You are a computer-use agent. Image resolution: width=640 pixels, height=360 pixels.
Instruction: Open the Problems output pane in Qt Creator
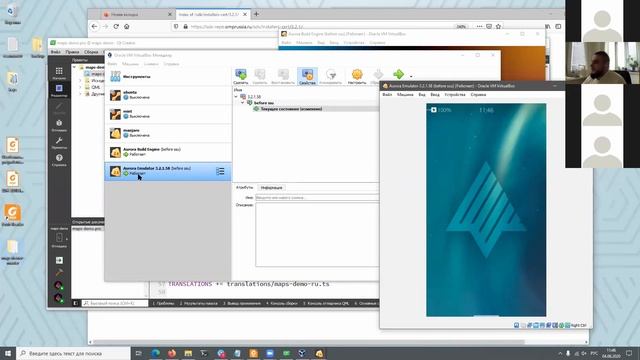coord(163,303)
